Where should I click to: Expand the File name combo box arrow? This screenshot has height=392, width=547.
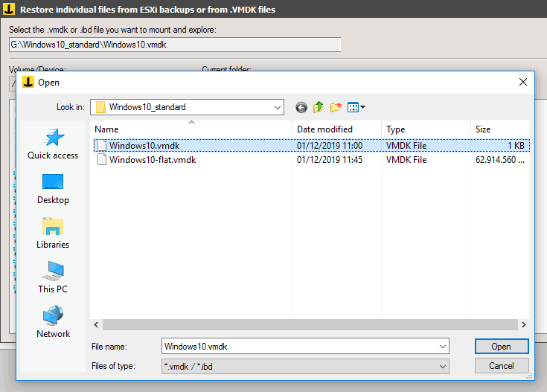point(442,347)
